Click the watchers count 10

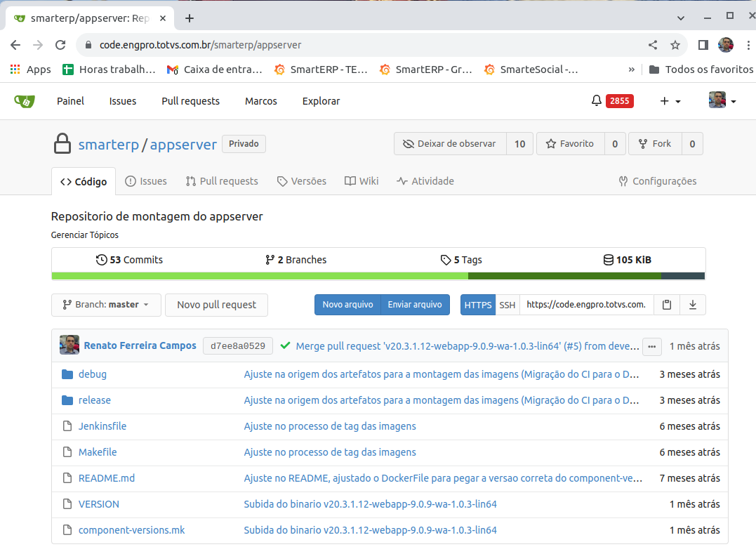[519, 144]
